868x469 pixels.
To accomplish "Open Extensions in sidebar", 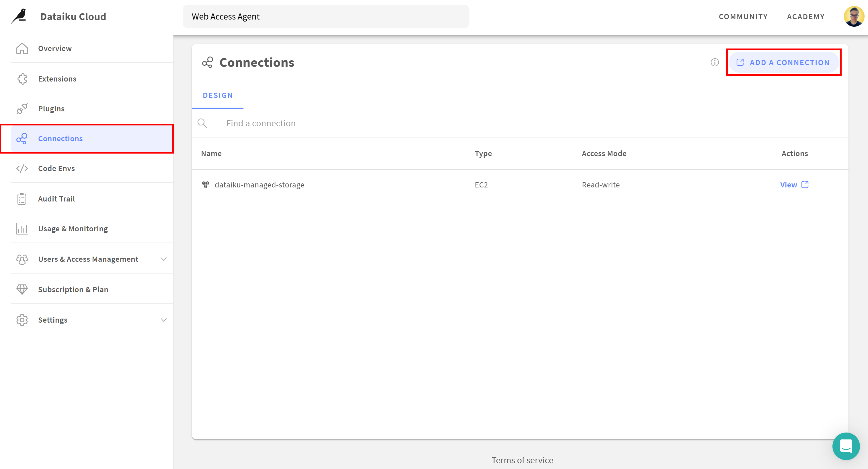I will pyautogui.click(x=92, y=79).
